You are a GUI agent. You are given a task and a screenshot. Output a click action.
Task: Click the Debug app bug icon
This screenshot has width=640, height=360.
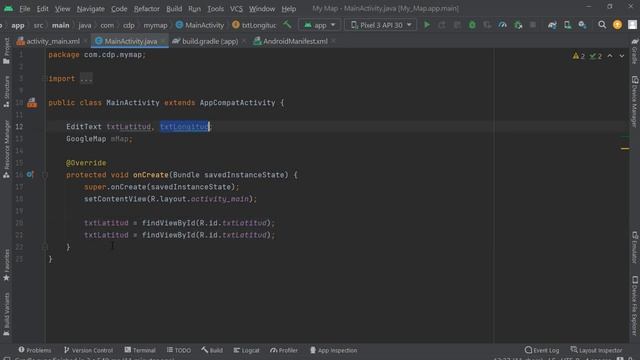click(472, 25)
